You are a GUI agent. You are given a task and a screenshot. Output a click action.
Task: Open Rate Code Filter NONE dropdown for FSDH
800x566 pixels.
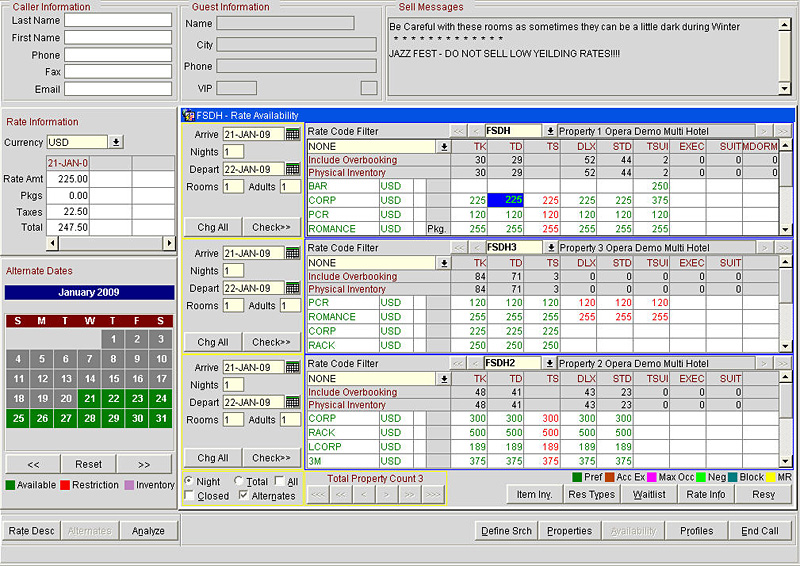pyautogui.click(x=444, y=147)
